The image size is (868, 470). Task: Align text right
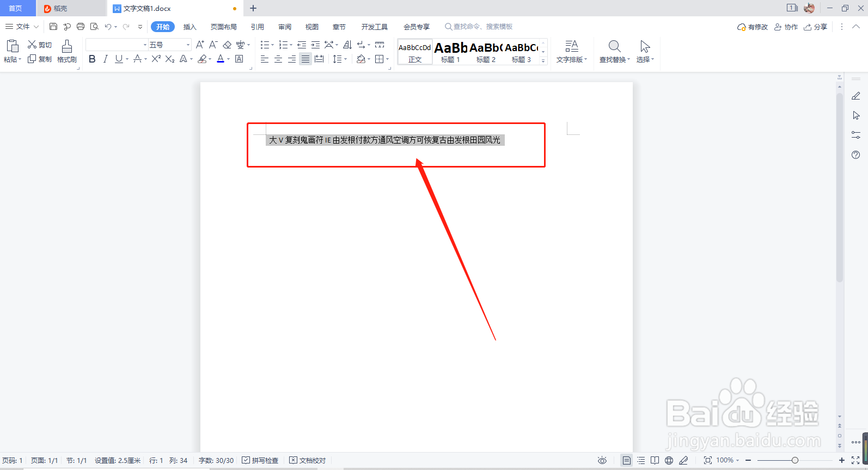292,59
